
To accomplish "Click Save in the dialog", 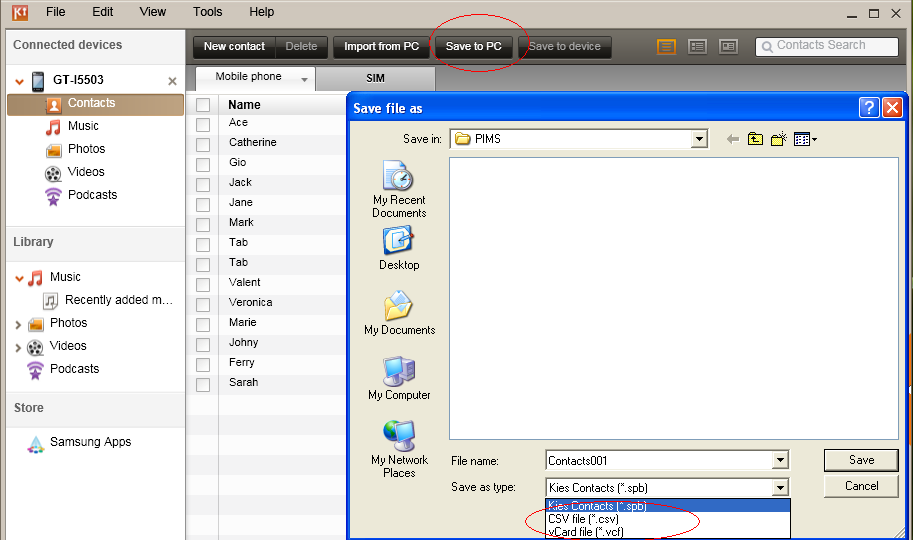I will pos(861,460).
